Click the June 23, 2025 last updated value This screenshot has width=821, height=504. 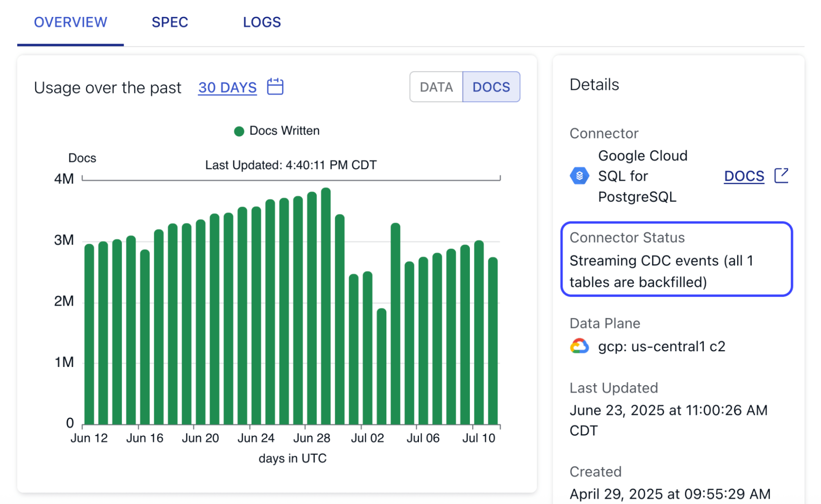[668, 420]
